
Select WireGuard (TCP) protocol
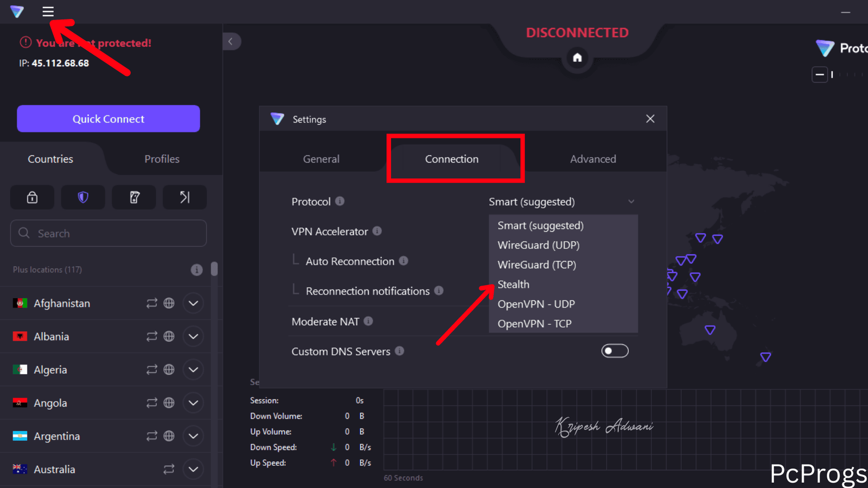[563, 265]
